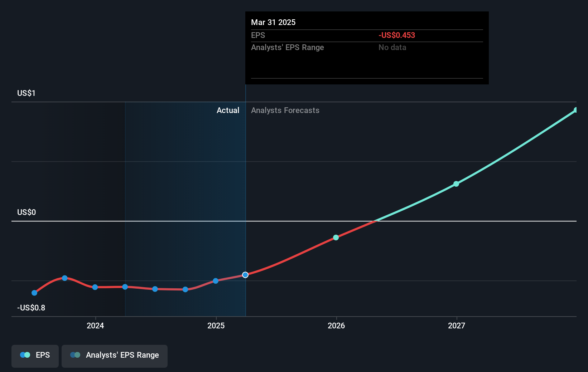Click the No data value in tooltip
This screenshot has width=588, height=372.
pyautogui.click(x=392, y=47)
